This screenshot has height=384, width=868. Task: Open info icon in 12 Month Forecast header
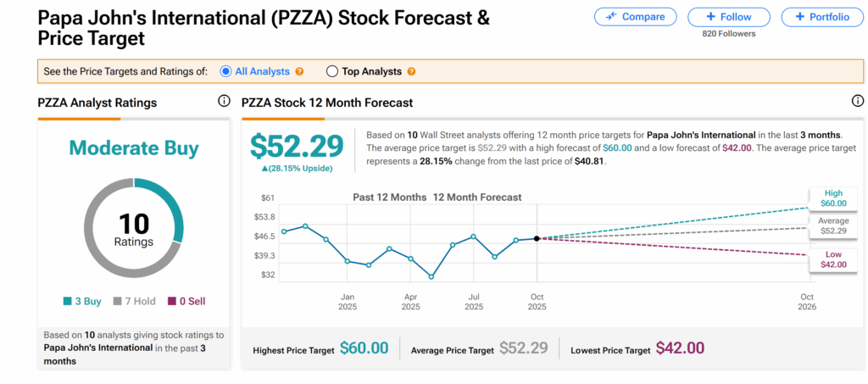point(857,102)
